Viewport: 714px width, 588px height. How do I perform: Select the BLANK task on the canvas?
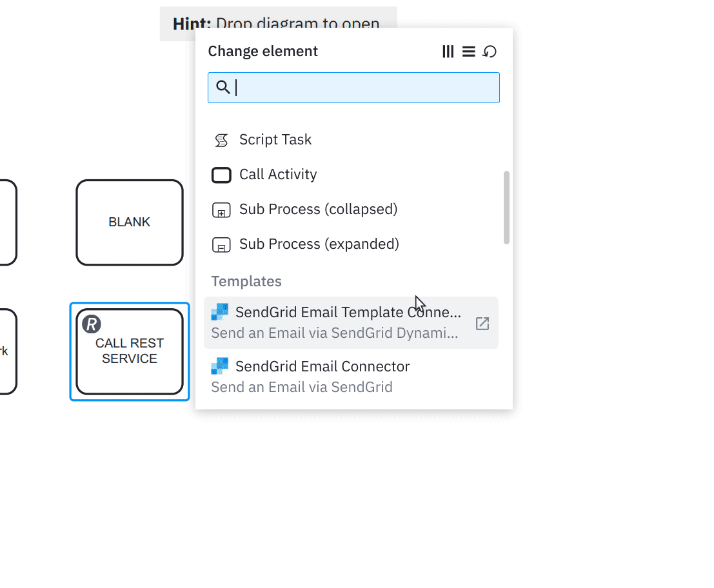tap(129, 222)
